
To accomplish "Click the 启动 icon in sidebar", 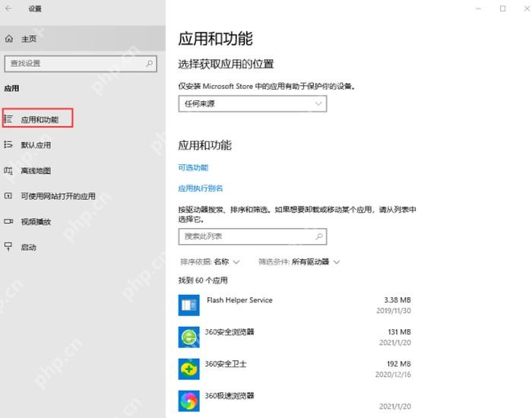I will (x=8, y=247).
